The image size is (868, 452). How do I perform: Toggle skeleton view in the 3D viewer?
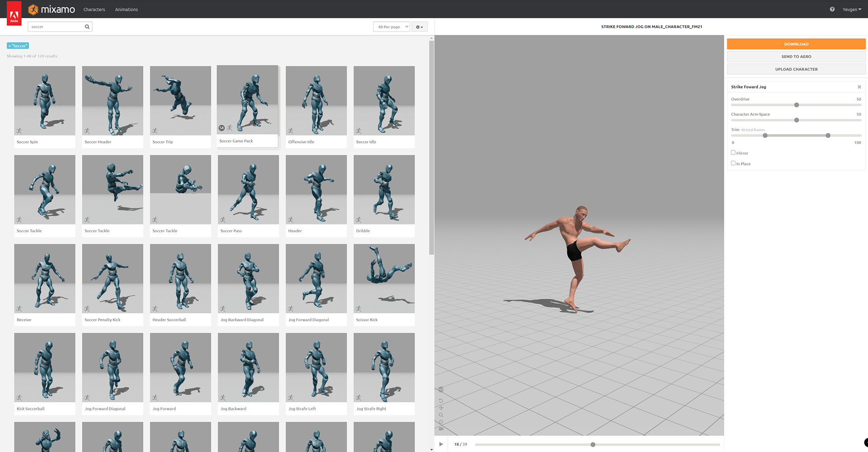pos(441,390)
